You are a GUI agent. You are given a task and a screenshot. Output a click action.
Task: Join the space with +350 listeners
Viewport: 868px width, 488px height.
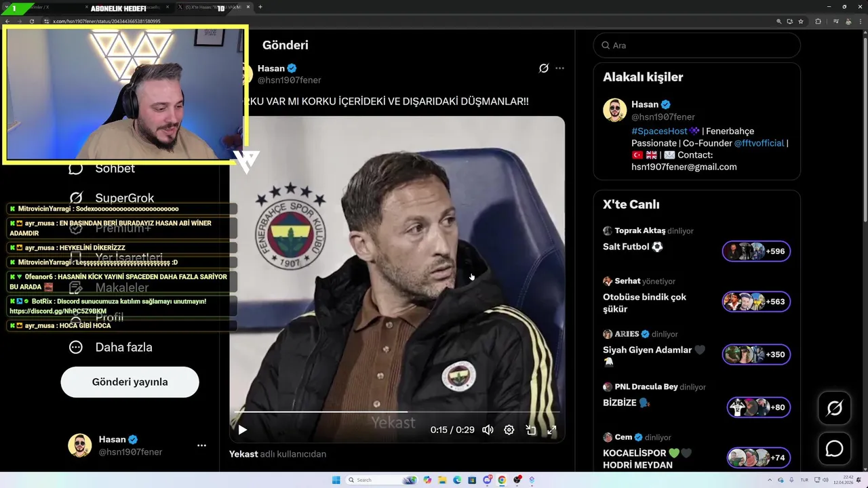(x=756, y=354)
